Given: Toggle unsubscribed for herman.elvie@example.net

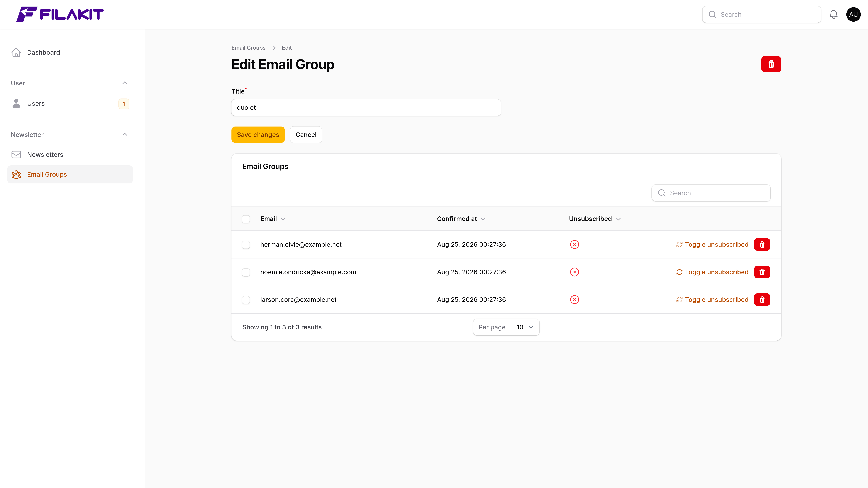Looking at the screenshot, I should [712, 244].
